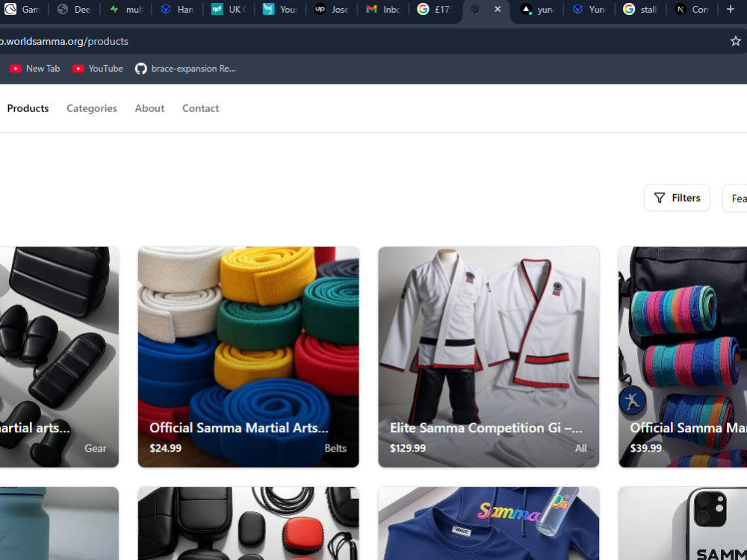Open the martial arts Gear product card

coord(59,357)
